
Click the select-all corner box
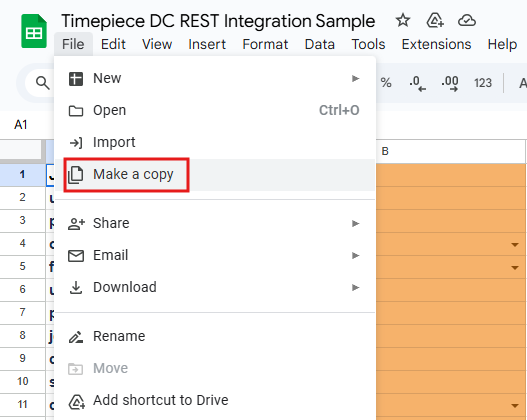22,151
